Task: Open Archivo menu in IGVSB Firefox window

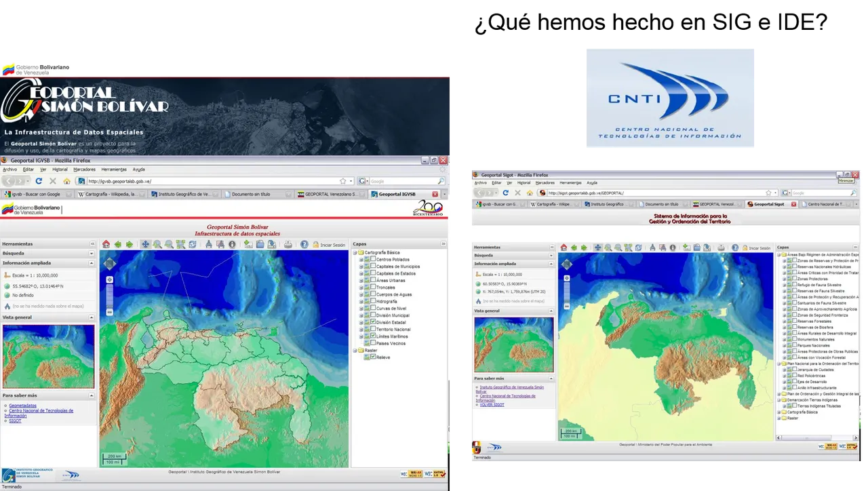Action: pyautogui.click(x=9, y=170)
